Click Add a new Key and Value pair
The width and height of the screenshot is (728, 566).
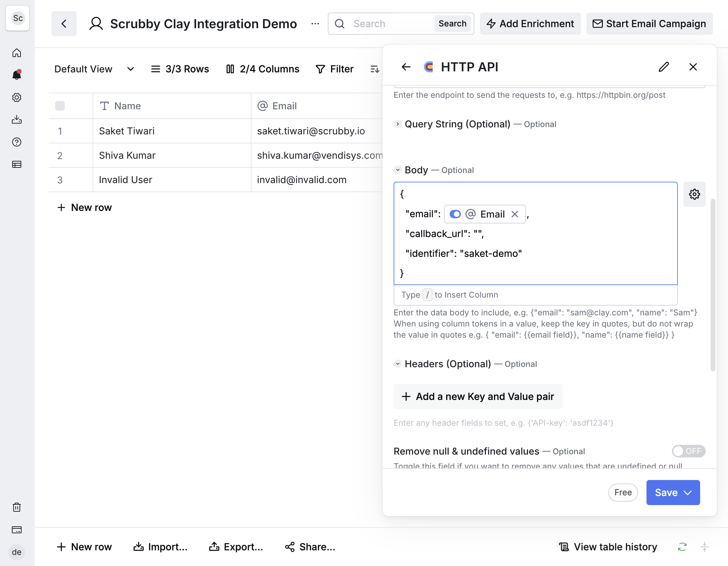478,396
